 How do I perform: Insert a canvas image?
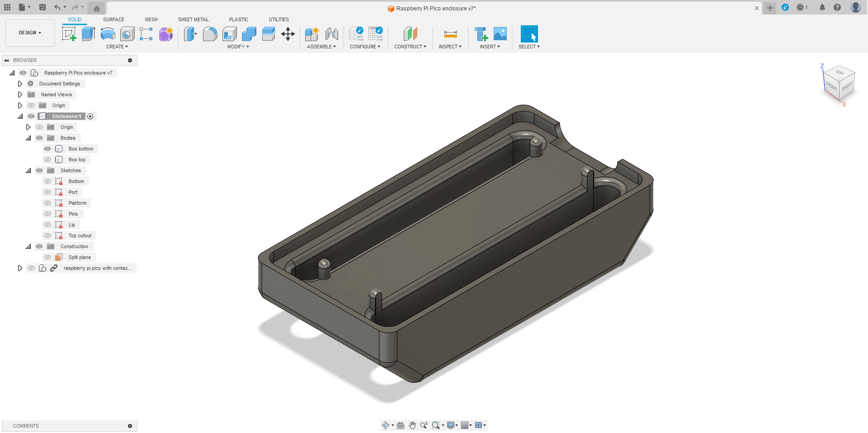(500, 33)
